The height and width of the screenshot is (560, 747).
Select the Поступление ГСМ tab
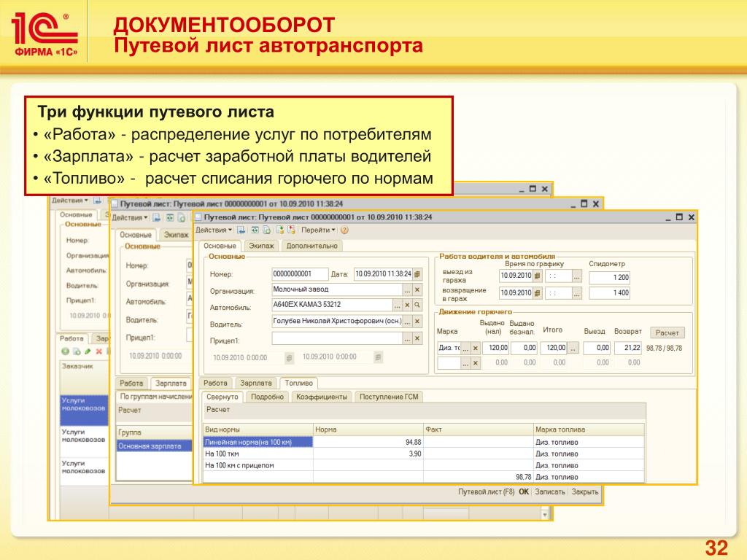[389, 397]
